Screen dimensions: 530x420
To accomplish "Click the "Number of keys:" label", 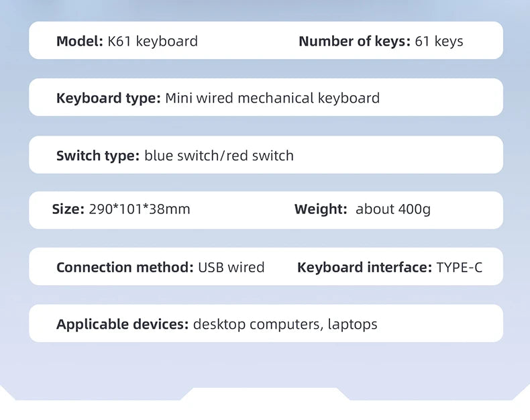I will [x=354, y=42].
